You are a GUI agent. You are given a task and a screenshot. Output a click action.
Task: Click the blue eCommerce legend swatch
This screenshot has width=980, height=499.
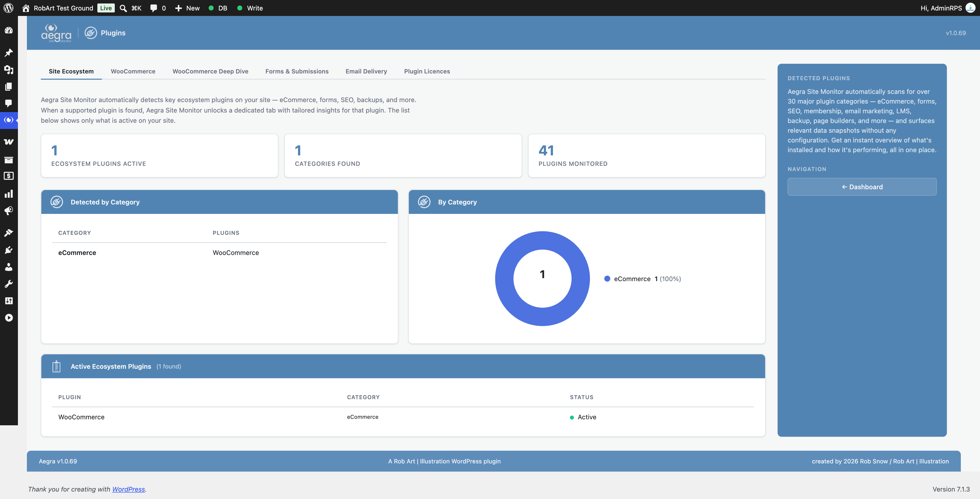pos(607,279)
